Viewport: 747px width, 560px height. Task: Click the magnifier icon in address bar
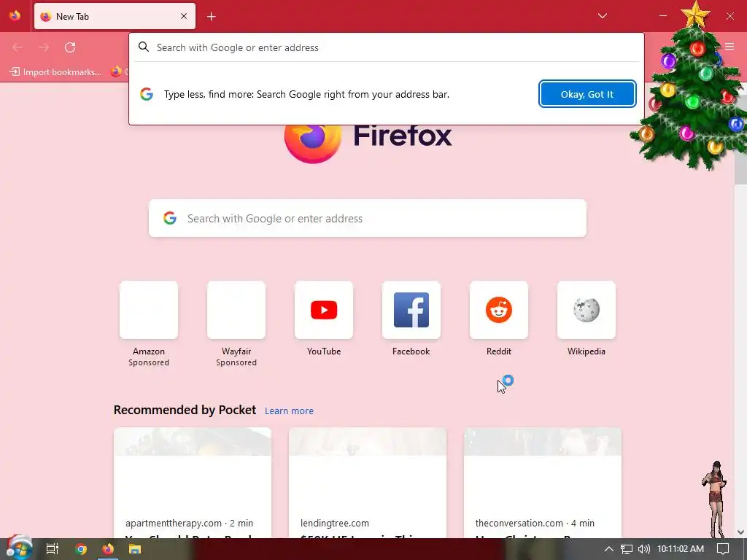pos(144,47)
